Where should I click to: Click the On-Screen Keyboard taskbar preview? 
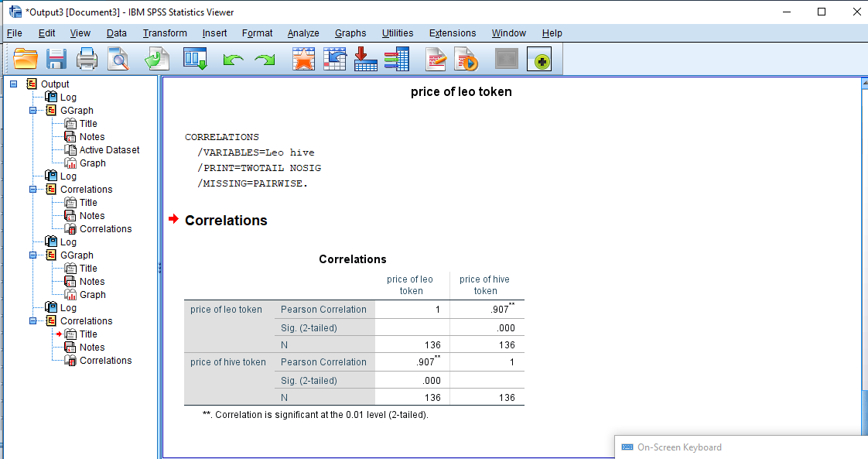coord(741,447)
